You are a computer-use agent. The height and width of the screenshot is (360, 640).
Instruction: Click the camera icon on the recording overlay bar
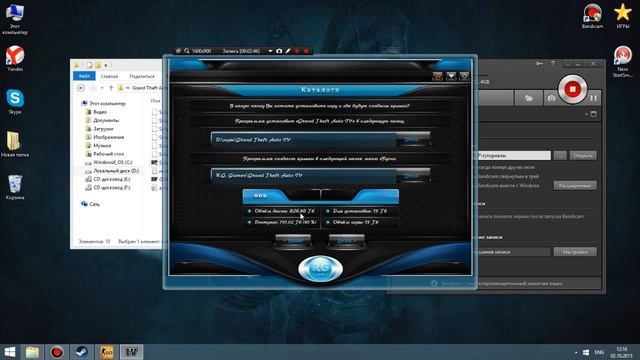click(x=279, y=51)
